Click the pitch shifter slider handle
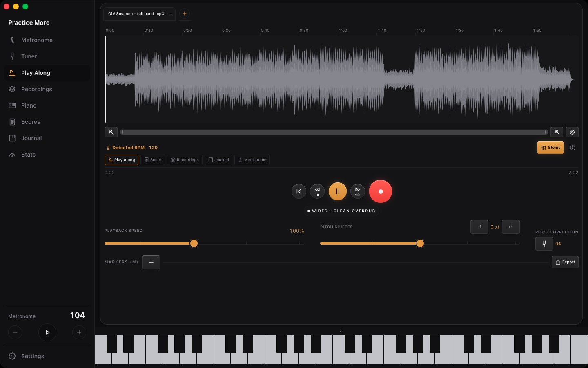The height and width of the screenshot is (368, 588). coord(420,243)
